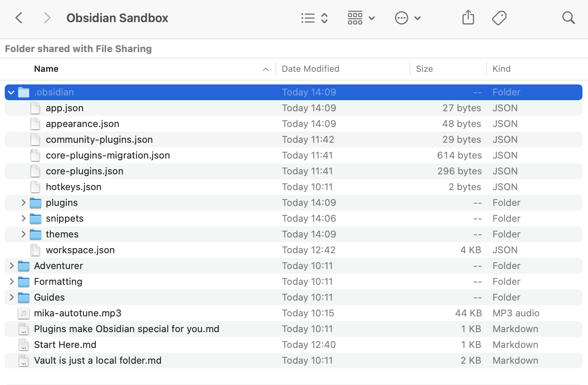
Task: Click the Adventurer folder name
Action: (58, 266)
